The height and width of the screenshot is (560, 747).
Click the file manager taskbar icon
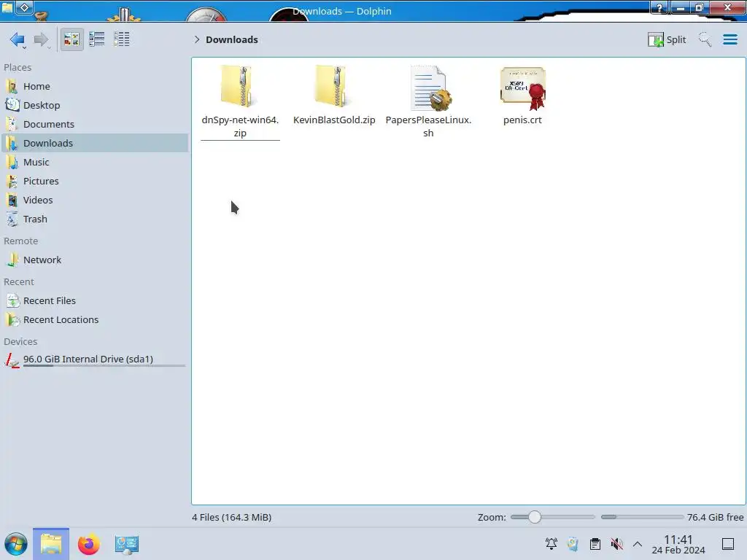point(51,544)
